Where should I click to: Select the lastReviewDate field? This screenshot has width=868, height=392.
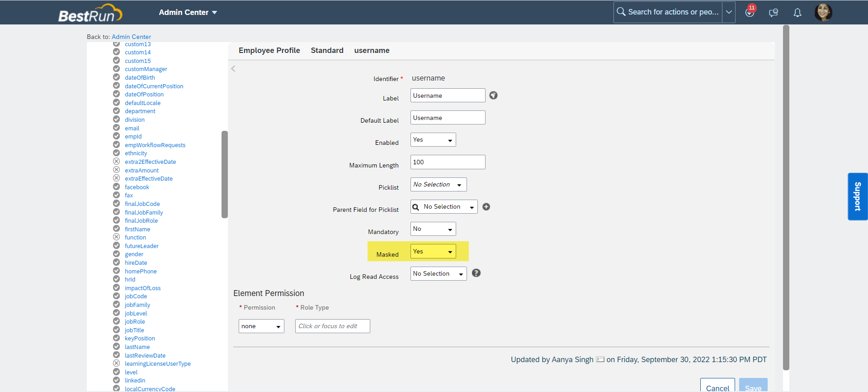pos(145,356)
